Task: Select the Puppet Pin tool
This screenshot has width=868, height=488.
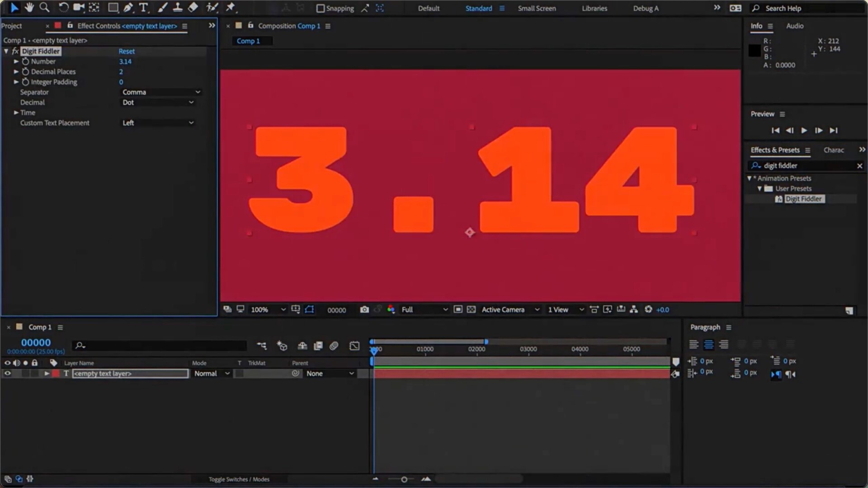Action: click(x=231, y=7)
